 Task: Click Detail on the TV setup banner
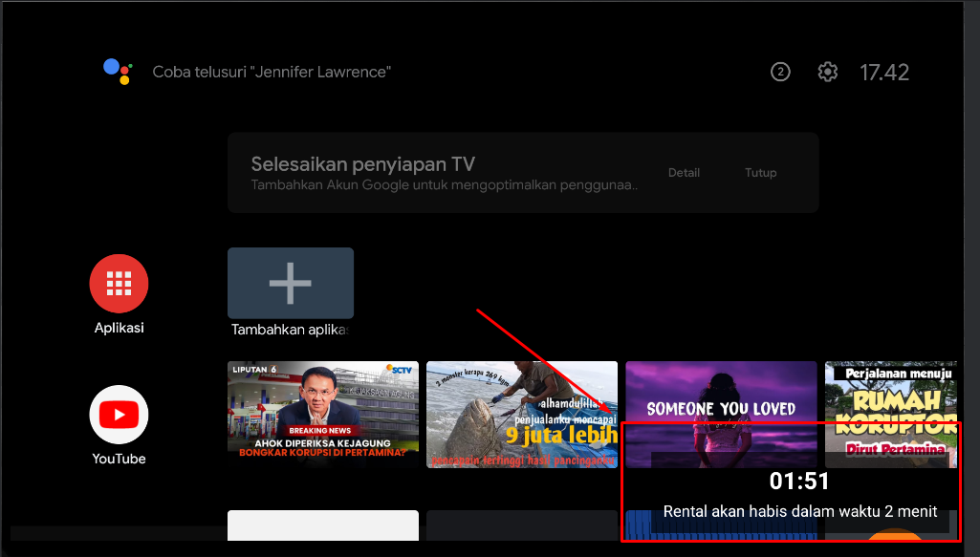click(685, 173)
